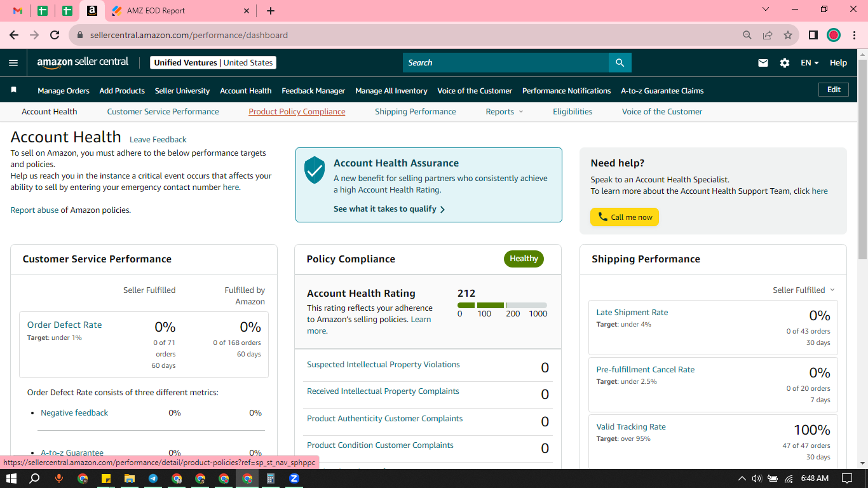Open the Chrome tab search dropdown arrow
The height and width of the screenshot is (488, 868).
pyautogui.click(x=766, y=10)
